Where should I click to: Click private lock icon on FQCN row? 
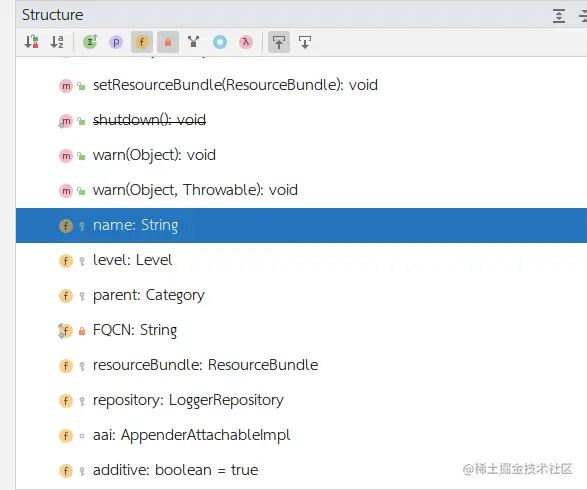(82, 331)
